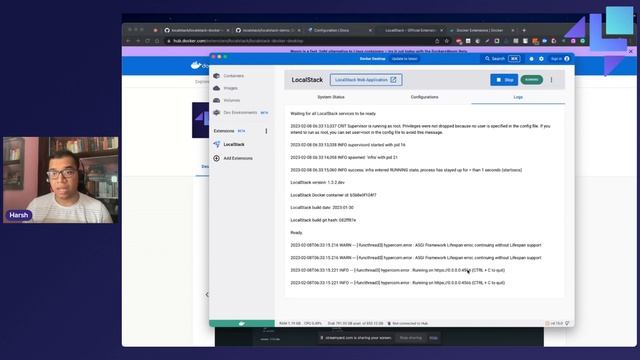The width and height of the screenshot is (640, 360).
Task: Open Images in Docker Desktop sidebar
Action: pos(230,88)
